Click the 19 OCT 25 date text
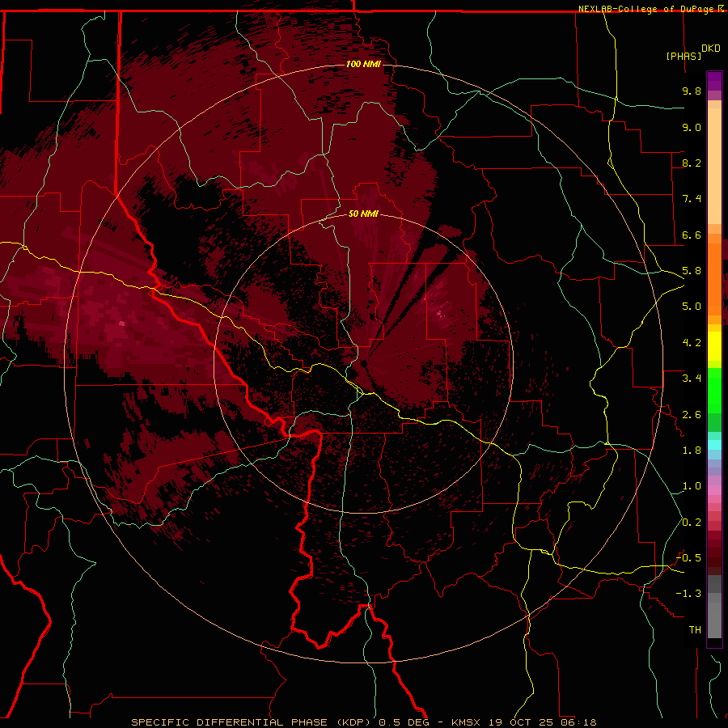728x728 pixels. click(x=522, y=722)
